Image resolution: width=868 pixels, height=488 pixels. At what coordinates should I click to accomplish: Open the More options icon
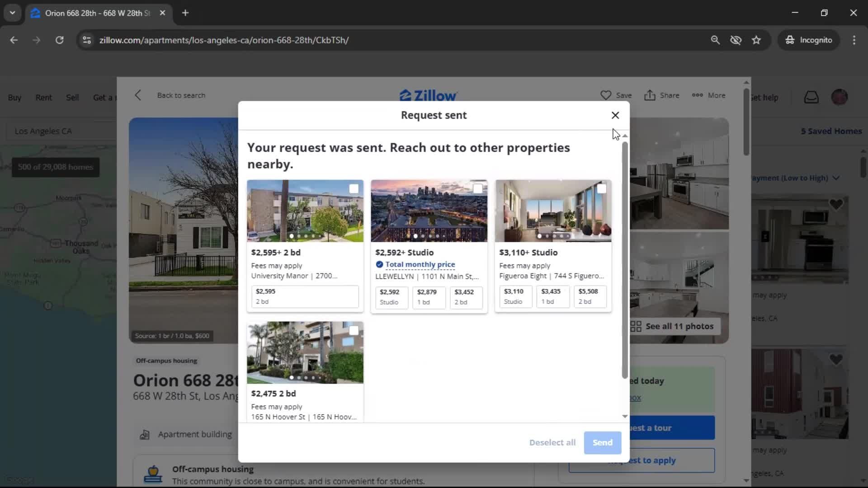(x=697, y=95)
